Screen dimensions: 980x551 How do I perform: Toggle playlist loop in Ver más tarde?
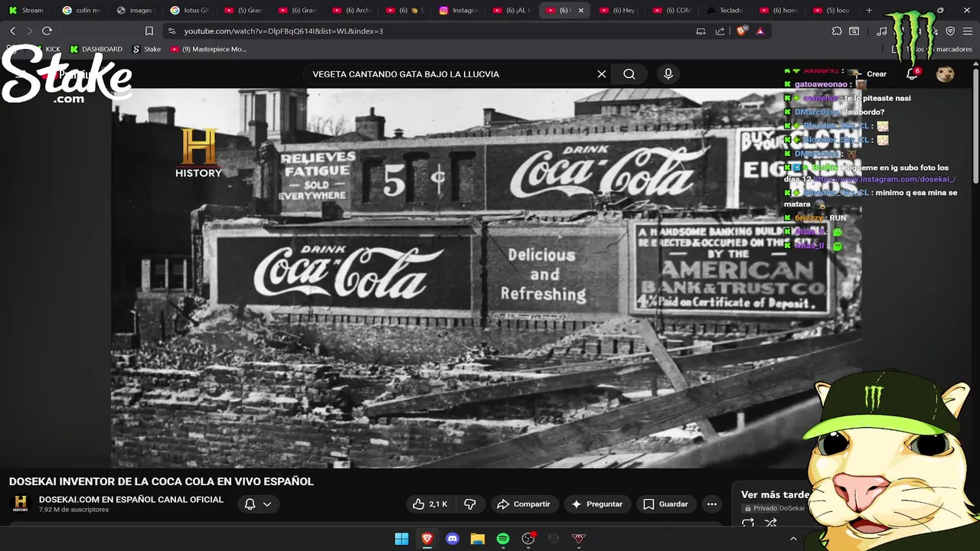(x=748, y=523)
